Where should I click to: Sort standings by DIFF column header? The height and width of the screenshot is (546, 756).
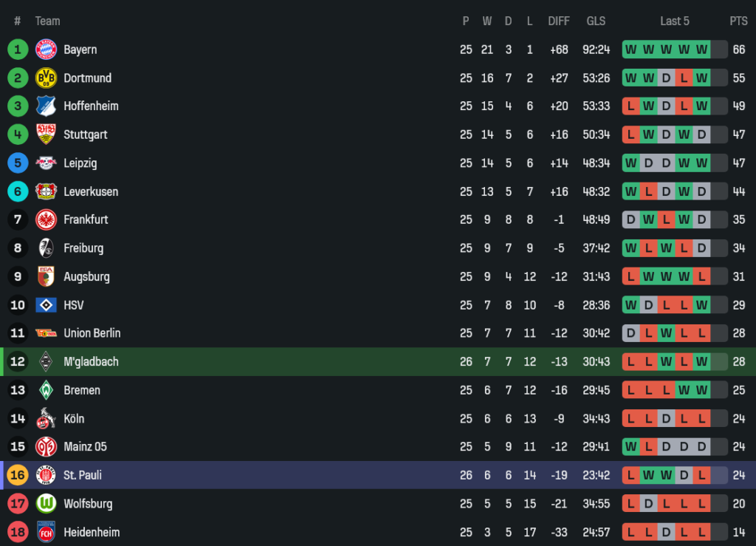coord(559,21)
